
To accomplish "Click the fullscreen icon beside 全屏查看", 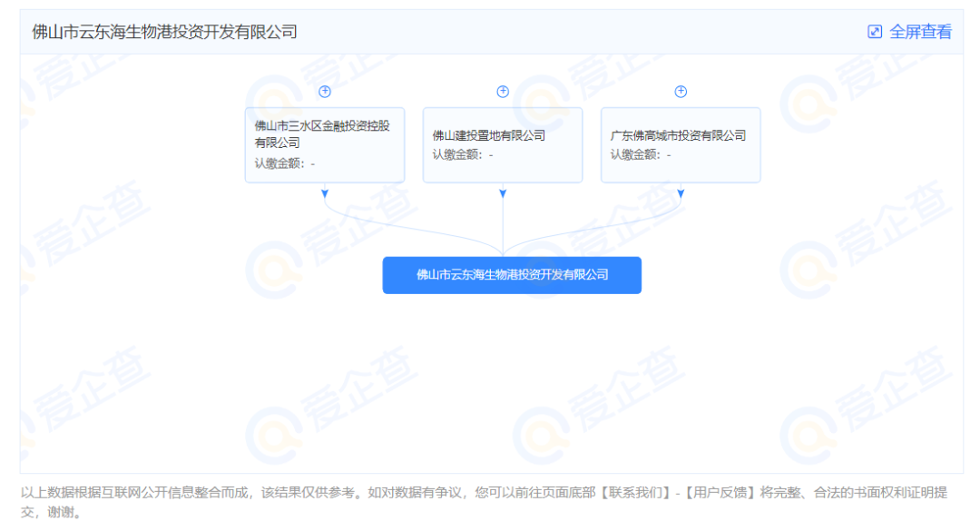I will click(875, 32).
